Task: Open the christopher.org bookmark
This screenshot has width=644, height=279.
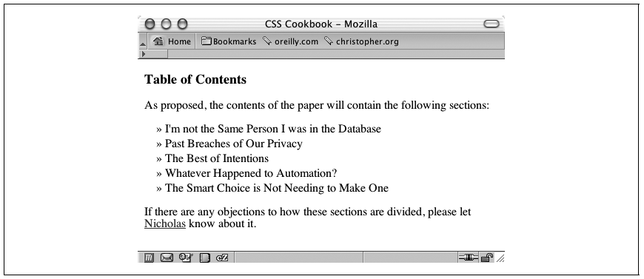Action: (x=361, y=41)
